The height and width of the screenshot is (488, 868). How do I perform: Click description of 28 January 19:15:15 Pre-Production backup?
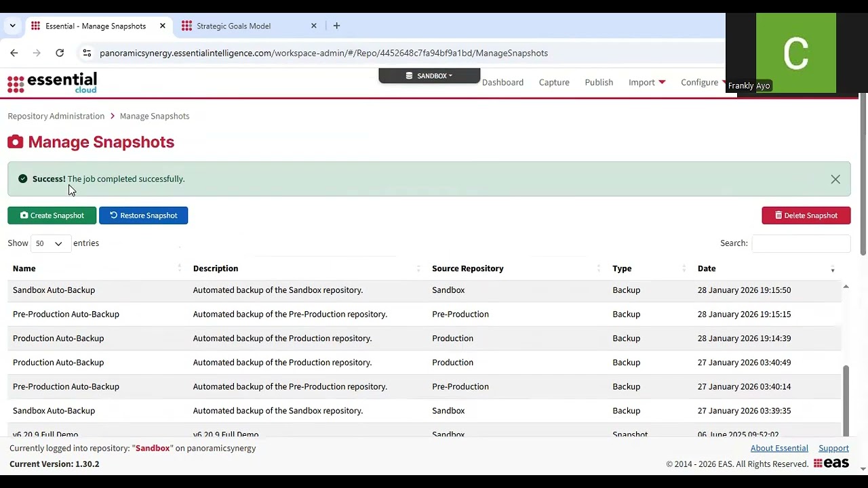pos(290,314)
